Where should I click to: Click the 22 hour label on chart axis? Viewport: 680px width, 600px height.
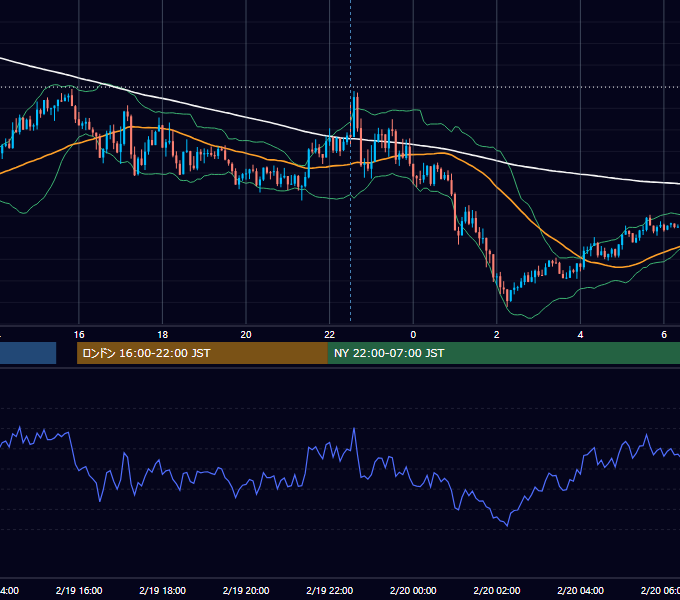[330, 335]
